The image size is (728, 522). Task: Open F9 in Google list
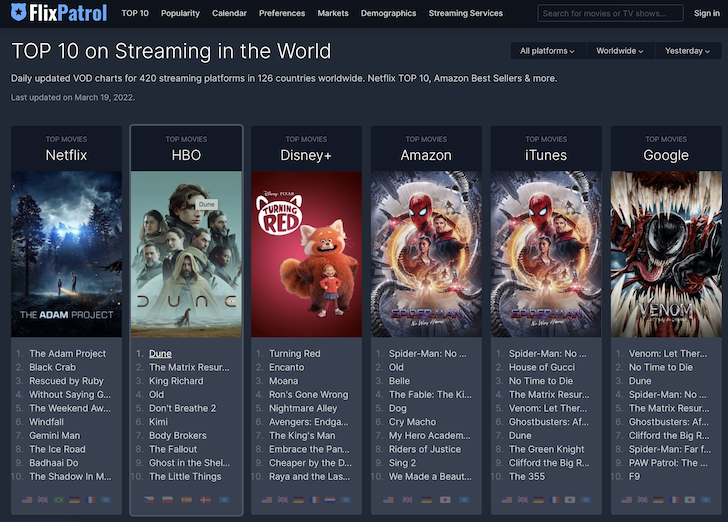(634, 476)
